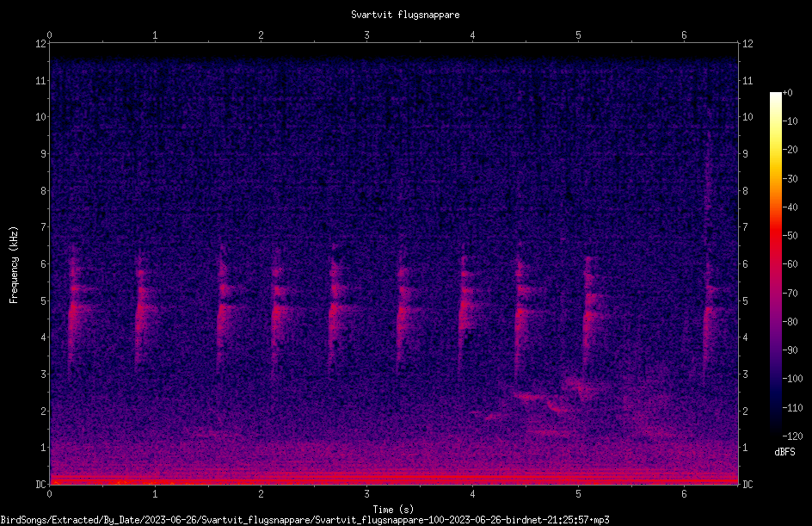Click the "DC" label on the right frequency axis
812x526 pixels.
click(x=747, y=485)
